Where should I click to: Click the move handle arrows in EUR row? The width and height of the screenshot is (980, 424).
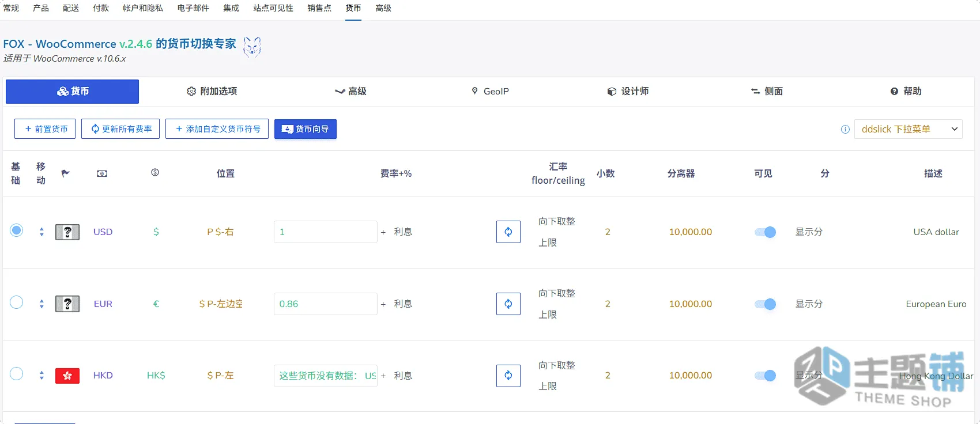tap(42, 304)
